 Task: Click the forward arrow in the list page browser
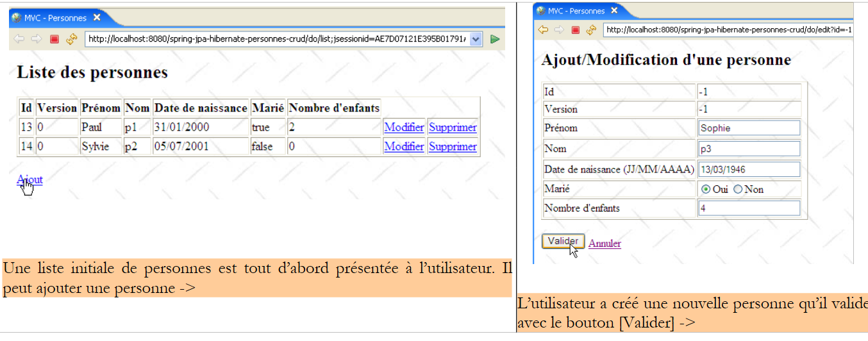[36, 39]
